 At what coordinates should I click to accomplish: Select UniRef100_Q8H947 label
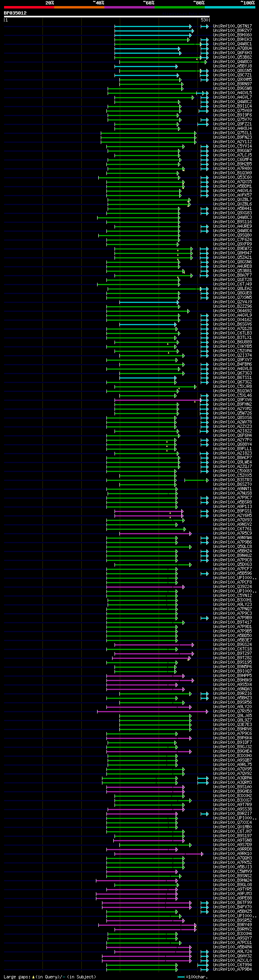[232, 253]
